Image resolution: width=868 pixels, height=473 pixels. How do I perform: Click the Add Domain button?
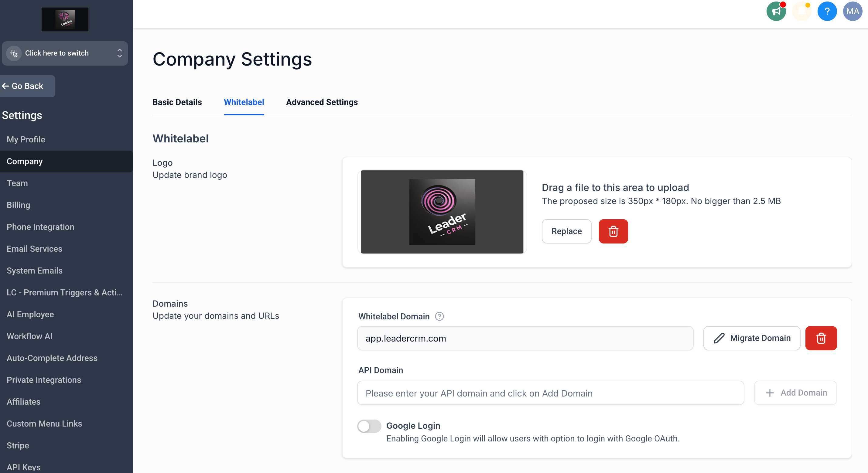795,393
